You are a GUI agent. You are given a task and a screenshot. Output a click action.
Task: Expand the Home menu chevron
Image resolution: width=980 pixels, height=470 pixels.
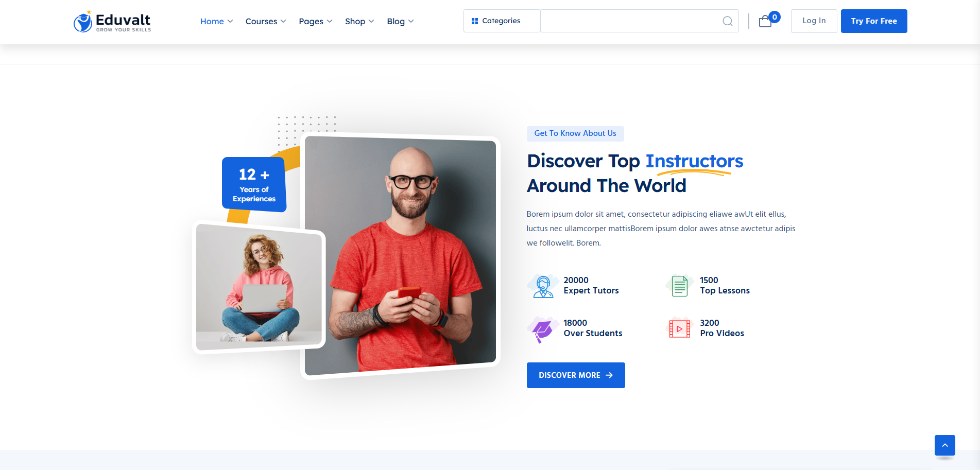point(230,21)
